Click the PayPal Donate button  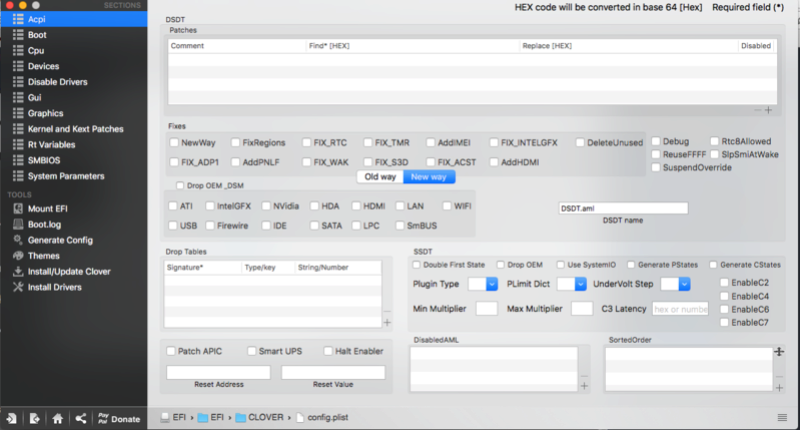point(119,419)
